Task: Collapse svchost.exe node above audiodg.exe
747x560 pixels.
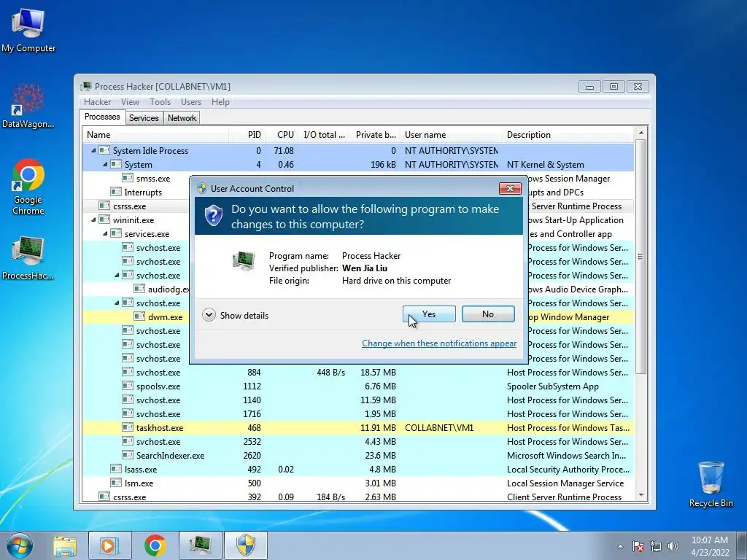Action: (x=117, y=275)
